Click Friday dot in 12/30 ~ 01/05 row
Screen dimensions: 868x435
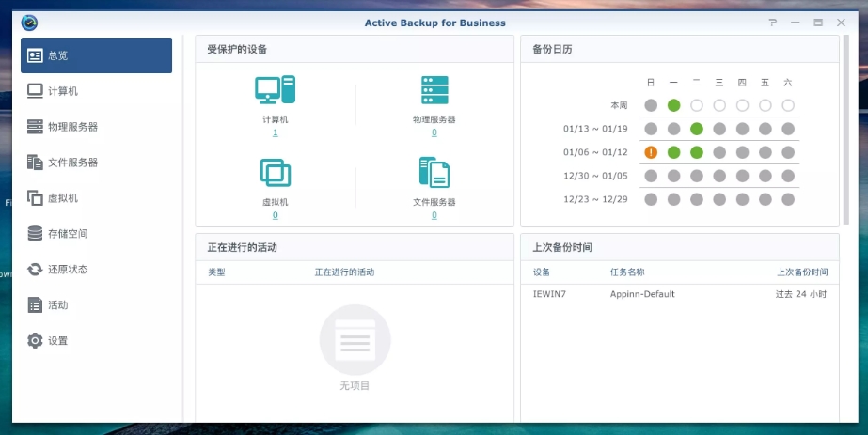tap(765, 176)
